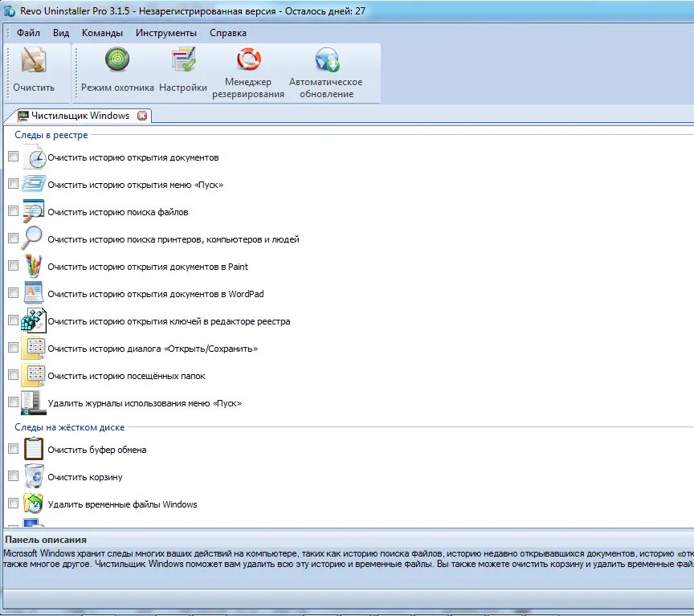694x616 pixels.
Task: Select the Чистильщик Windows tab
Action: [80, 116]
